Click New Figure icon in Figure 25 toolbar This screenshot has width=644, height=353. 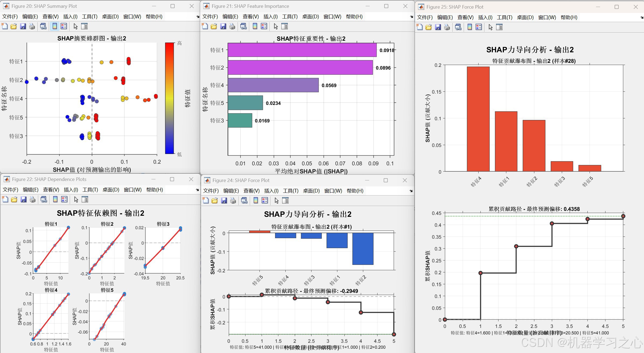pos(420,27)
